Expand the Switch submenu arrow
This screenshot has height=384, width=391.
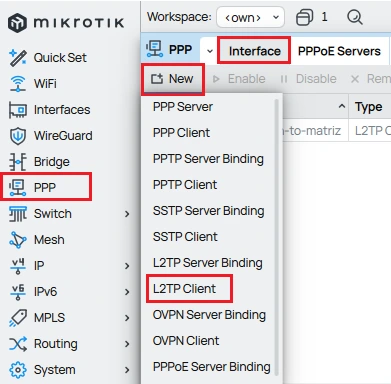point(127,214)
